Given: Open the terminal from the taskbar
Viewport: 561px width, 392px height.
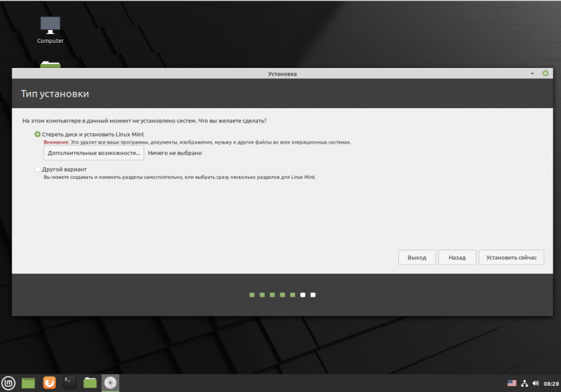Looking at the screenshot, I should coord(69,383).
